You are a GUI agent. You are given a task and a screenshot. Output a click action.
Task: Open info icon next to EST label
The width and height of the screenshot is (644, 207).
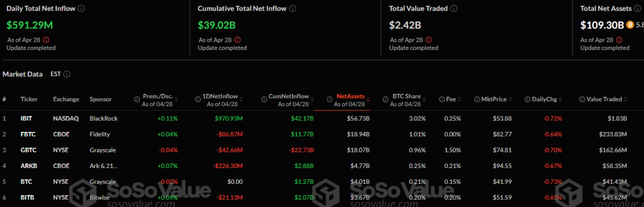(x=67, y=75)
